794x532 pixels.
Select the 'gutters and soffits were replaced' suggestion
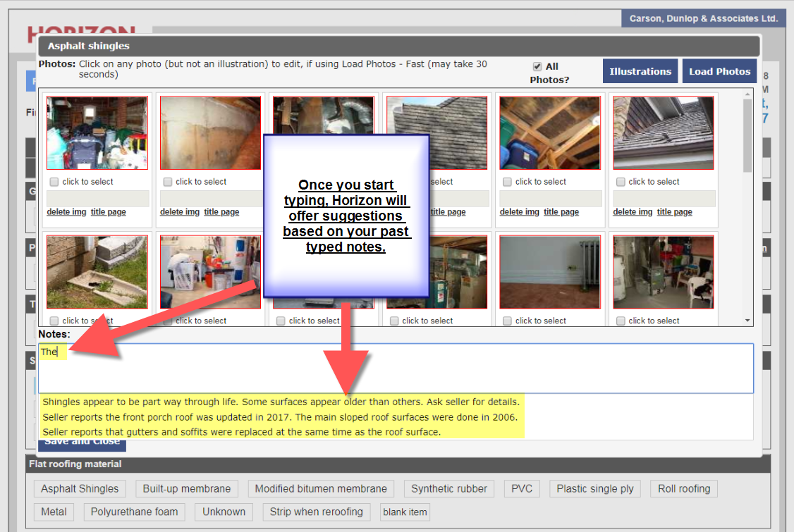[x=241, y=432]
